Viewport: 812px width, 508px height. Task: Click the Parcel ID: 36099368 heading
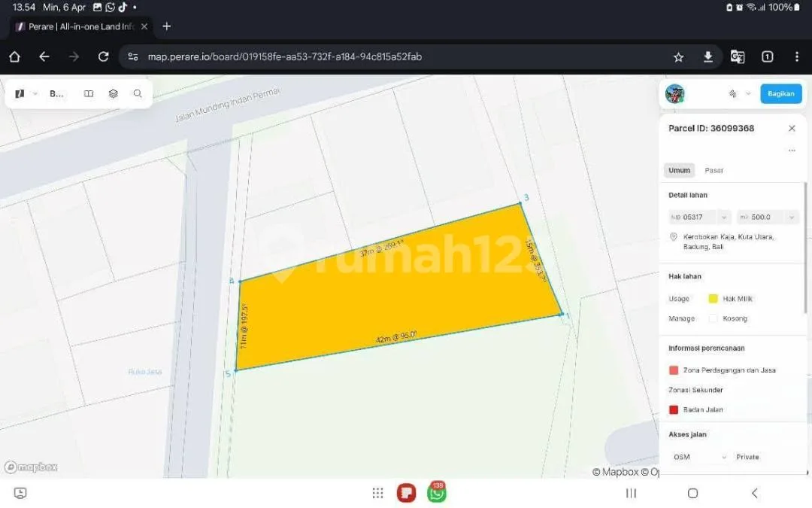point(711,128)
